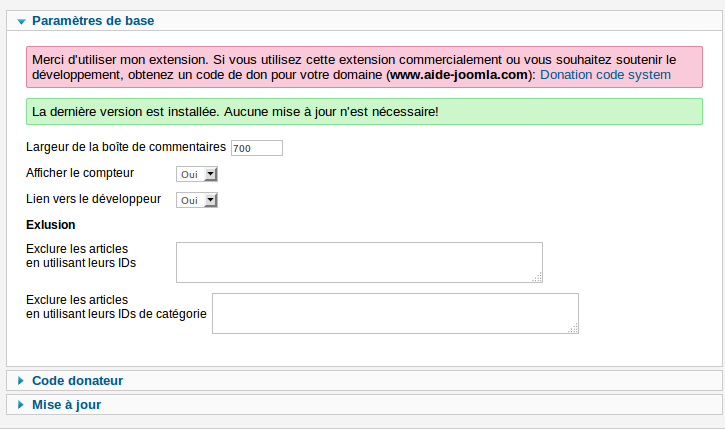The width and height of the screenshot is (725, 433).
Task: Click the Largeur de la boîte label
Action: pyautogui.click(x=126, y=147)
